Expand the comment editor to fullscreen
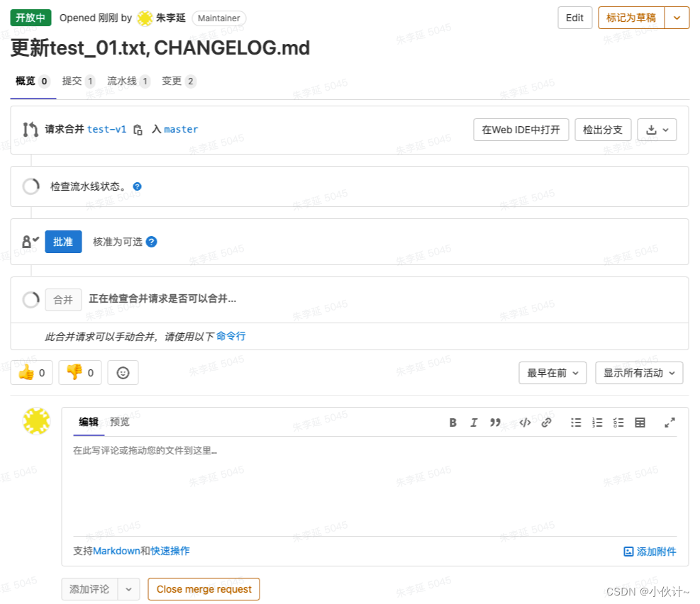This screenshot has height=604, width=700. [670, 422]
